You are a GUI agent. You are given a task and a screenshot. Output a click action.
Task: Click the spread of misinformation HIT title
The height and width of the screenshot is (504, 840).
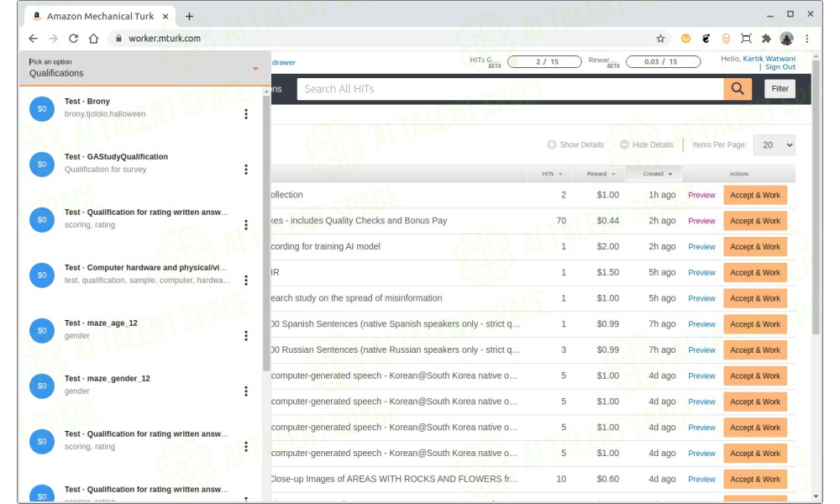(357, 298)
